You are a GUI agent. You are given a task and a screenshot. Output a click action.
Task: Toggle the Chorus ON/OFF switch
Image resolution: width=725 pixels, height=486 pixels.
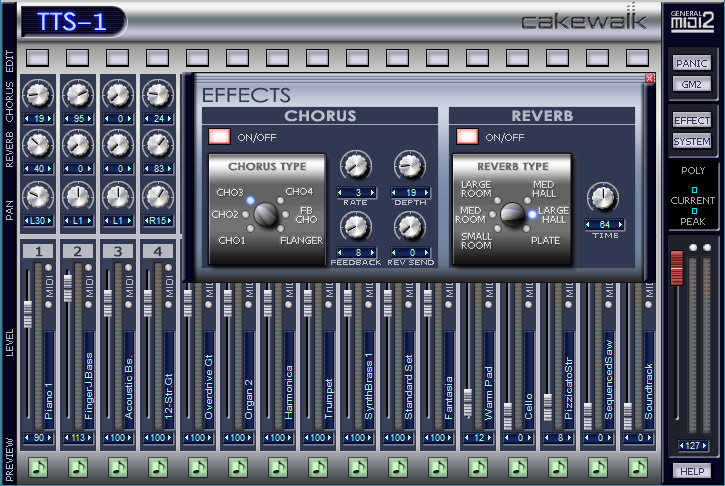tap(219, 137)
